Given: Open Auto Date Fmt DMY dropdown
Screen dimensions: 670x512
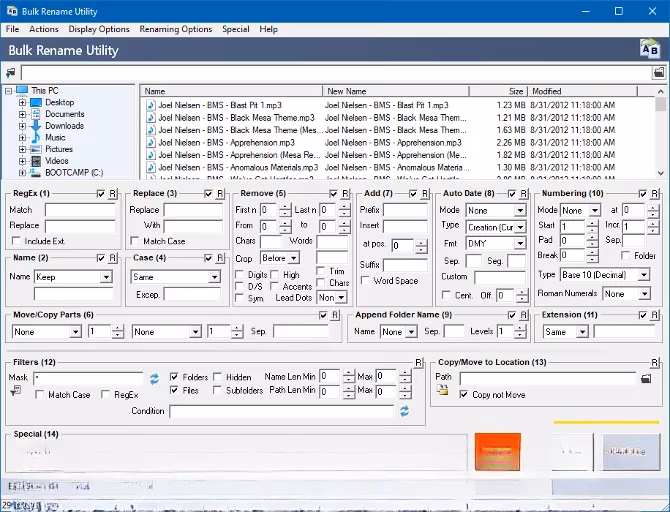Looking at the screenshot, I should (x=520, y=244).
